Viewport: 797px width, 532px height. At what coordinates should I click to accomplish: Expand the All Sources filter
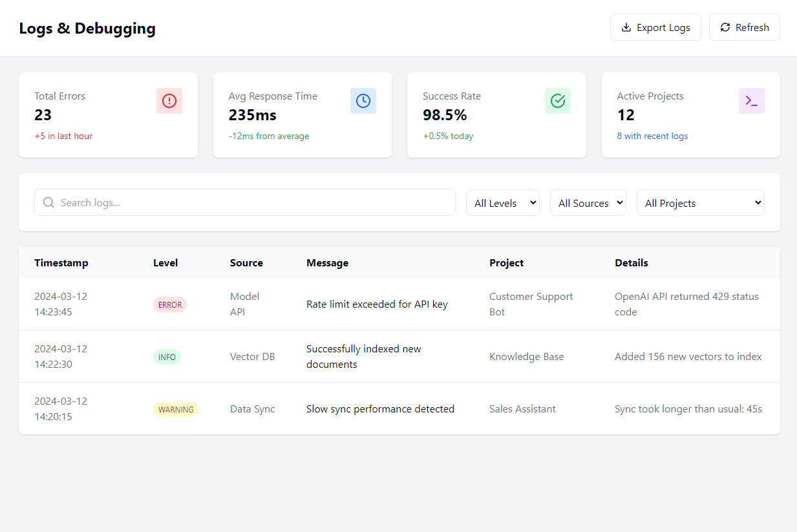click(588, 202)
